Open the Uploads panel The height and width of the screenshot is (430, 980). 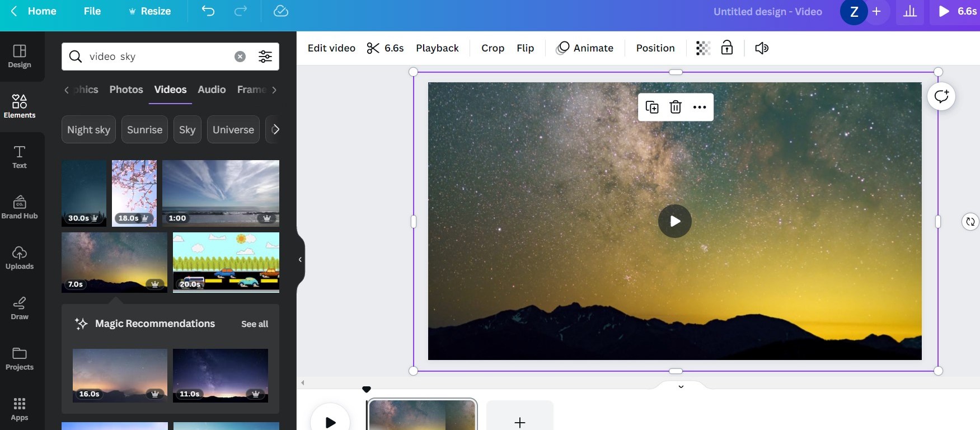coord(20,258)
